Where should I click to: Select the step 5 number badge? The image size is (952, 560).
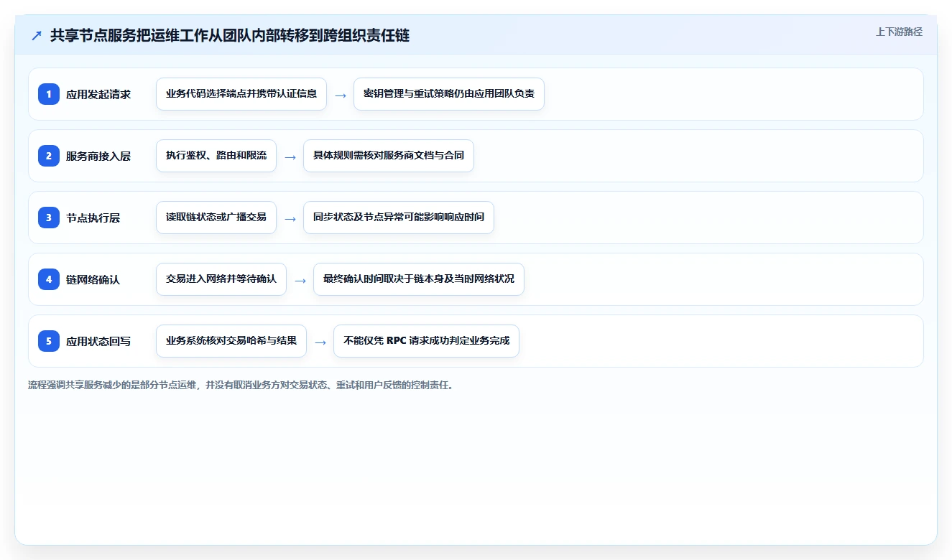49,341
